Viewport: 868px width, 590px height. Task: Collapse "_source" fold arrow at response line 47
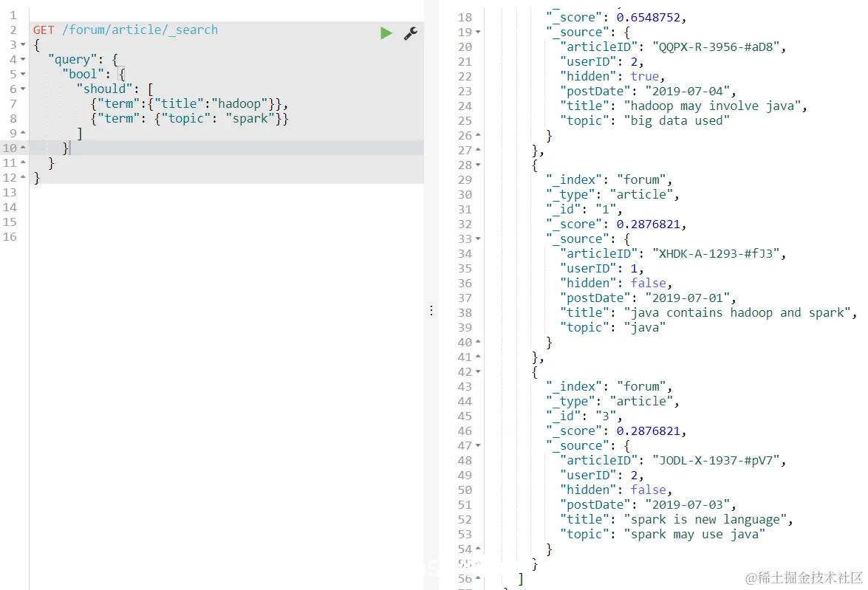click(478, 445)
